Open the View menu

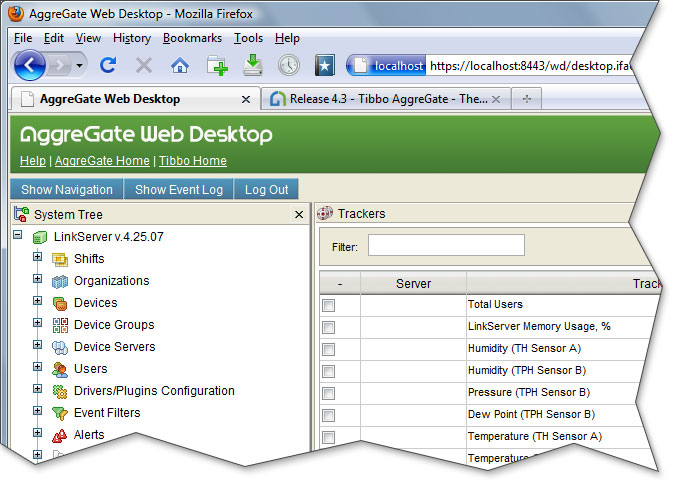click(x=88, y=38)
